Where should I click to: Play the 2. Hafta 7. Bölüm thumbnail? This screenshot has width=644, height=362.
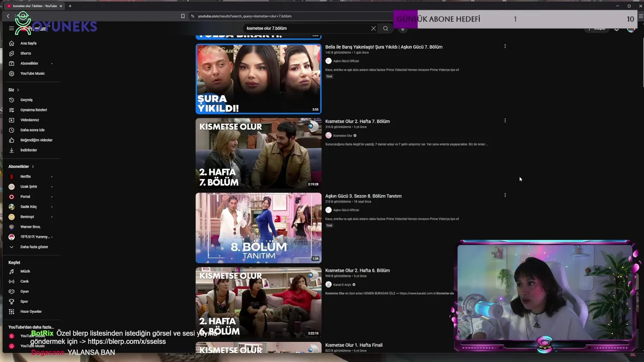click(x=258, y=153)
